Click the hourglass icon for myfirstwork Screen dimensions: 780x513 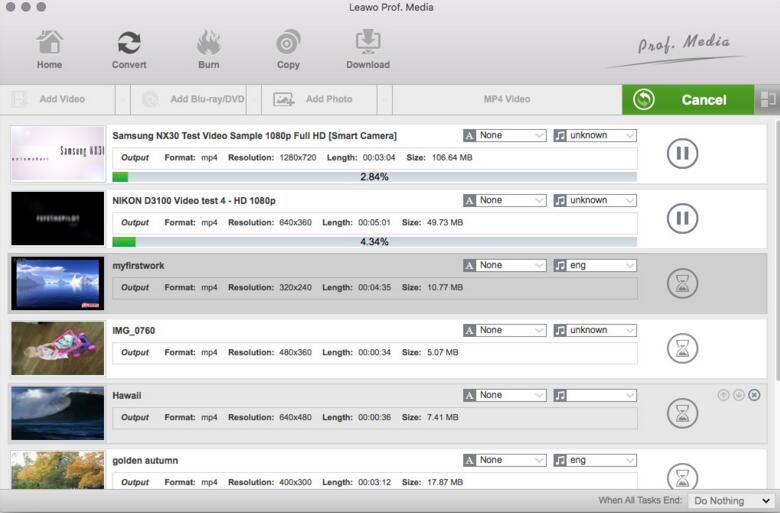682,283
